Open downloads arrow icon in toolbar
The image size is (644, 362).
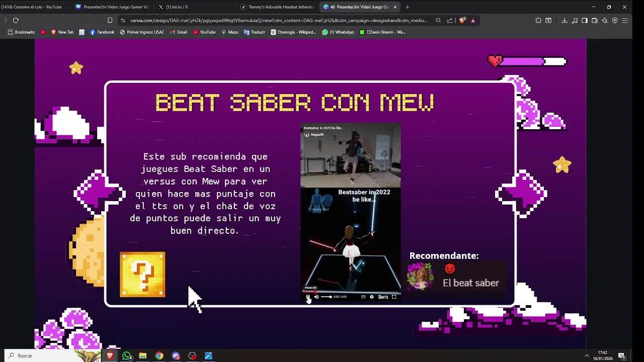tap(565, 21)
